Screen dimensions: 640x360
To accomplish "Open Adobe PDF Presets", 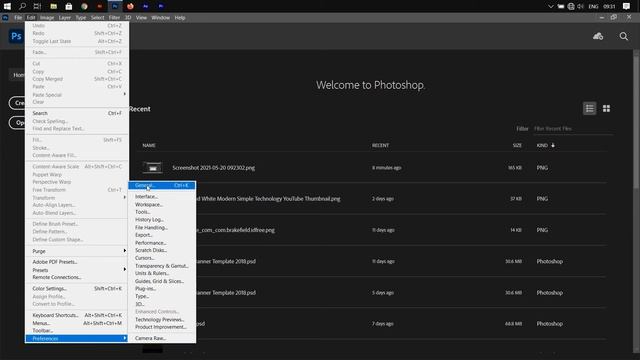I will pos(77,262).
